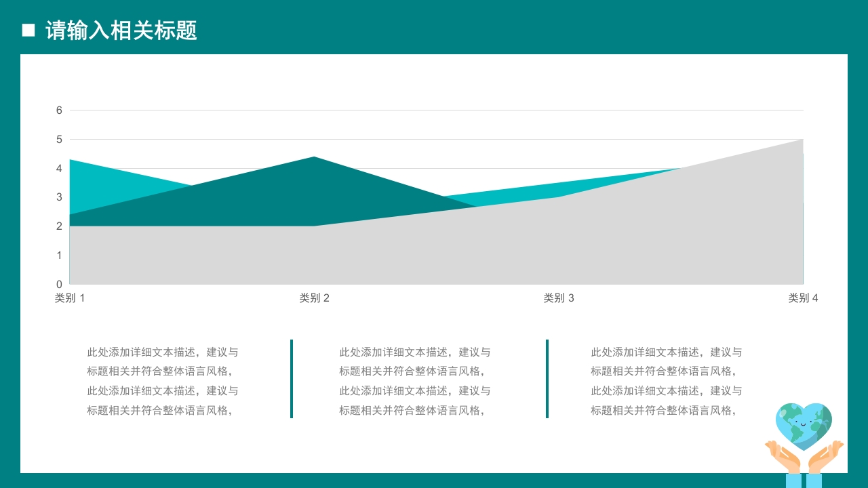
Task: Click the 类别 4 axis label
Action: pos(803,298)
